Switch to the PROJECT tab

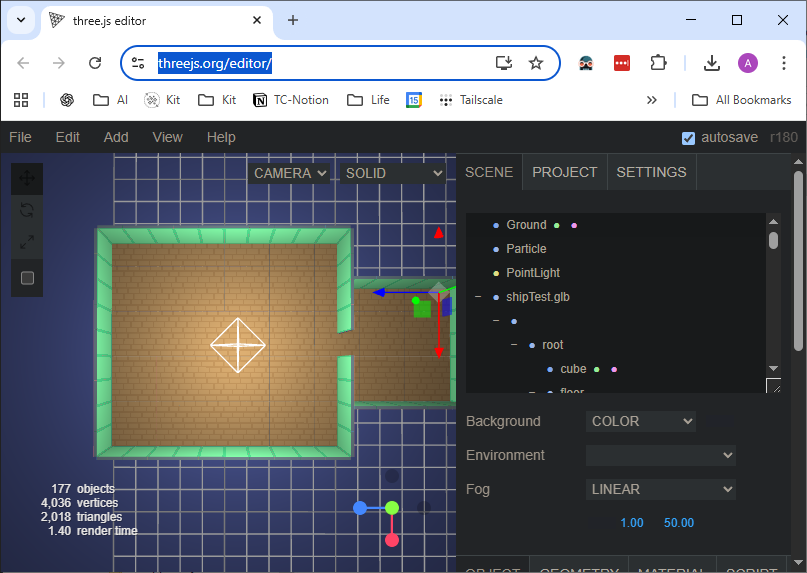point(565,172)
